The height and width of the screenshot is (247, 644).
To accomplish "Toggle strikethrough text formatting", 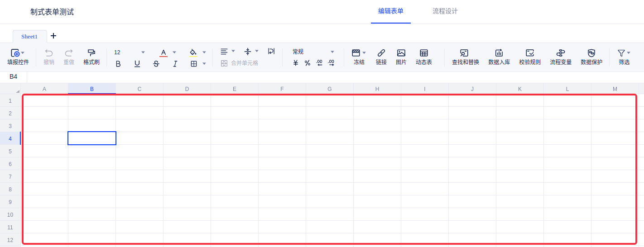I will click(x=156, y=64).
